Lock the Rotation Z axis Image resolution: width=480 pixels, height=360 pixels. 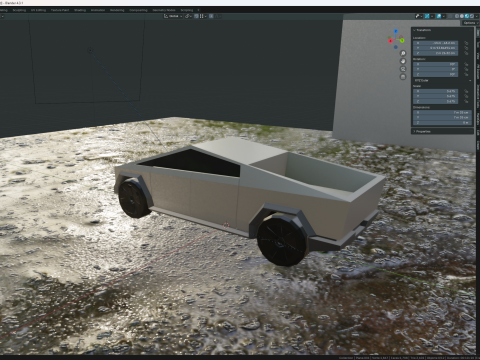pyautogui.click(x=466, y=74)
